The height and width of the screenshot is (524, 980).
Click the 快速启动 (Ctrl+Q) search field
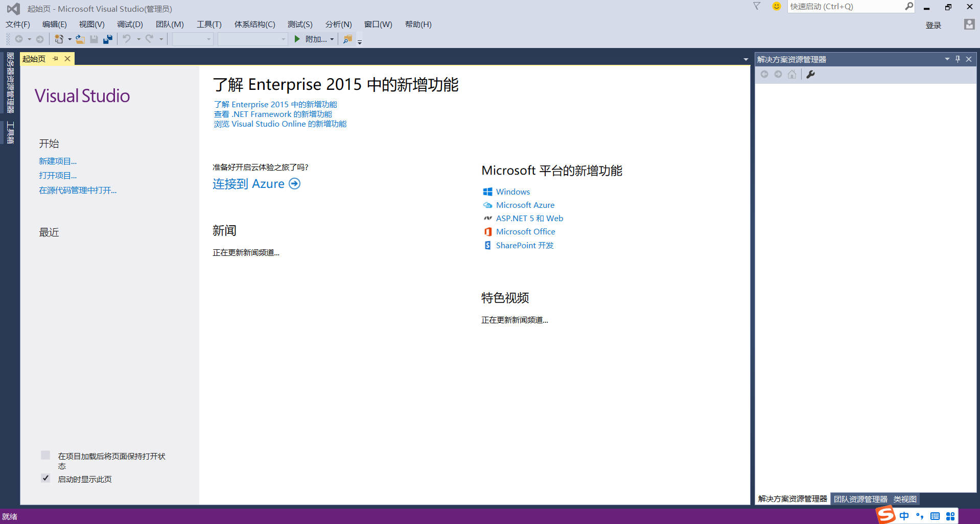[x=846, y=6]
